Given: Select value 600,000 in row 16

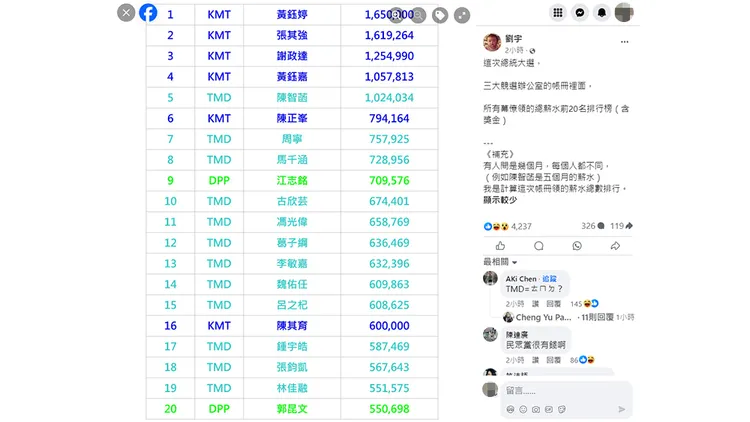Looking at the screenshot, I should 389,326.
